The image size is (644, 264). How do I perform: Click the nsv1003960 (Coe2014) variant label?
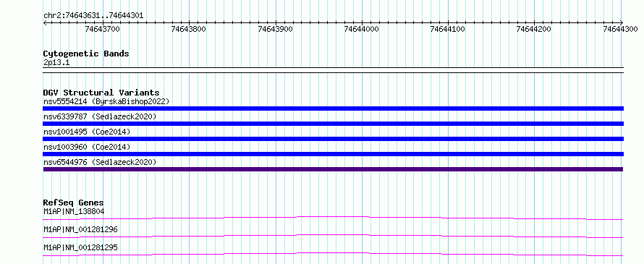click(87, 147)
